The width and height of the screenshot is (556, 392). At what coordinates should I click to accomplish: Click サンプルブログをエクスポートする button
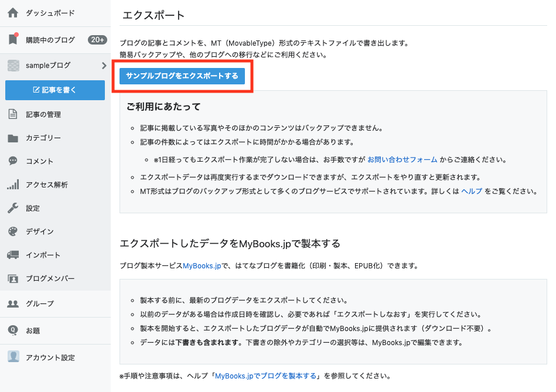coord(182,76)
